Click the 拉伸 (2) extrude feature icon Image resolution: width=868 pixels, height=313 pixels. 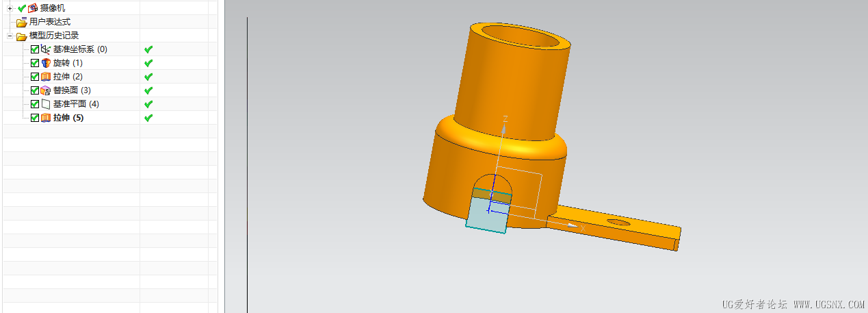[x=46, y=77]
